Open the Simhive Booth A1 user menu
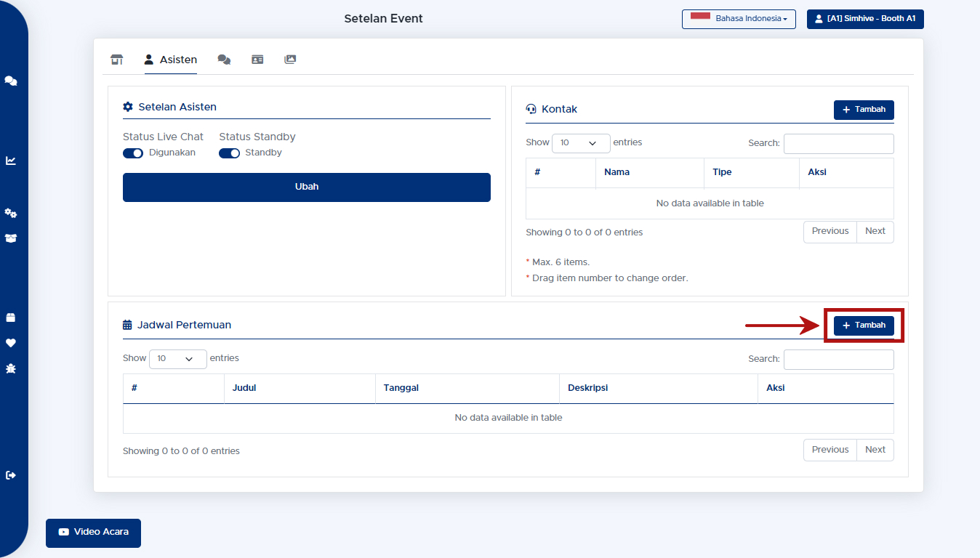Screen dimensions: 980x558 865,19
